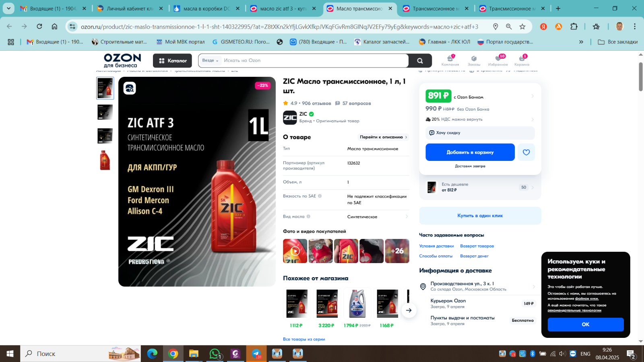Show hidden bookmarks with double chevron

(x=581, y=42)
